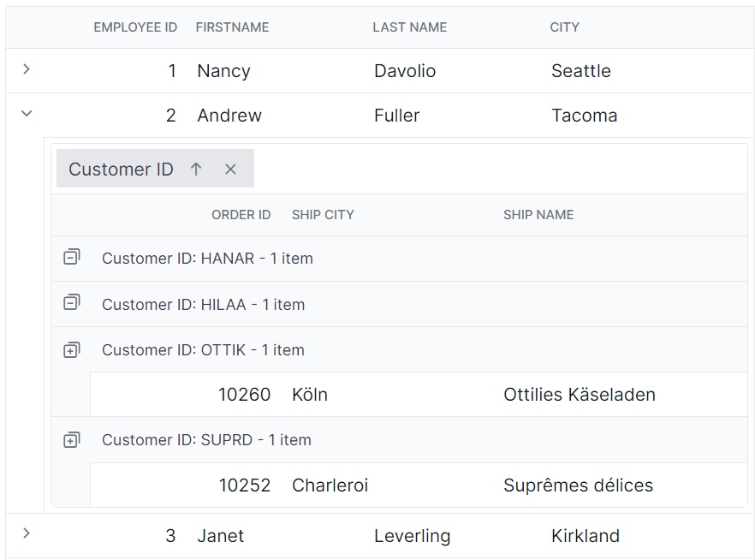This screenshot has width=755, height=560.
Task: Select employee ID 1 cell
Action: [x=172, y=71]
